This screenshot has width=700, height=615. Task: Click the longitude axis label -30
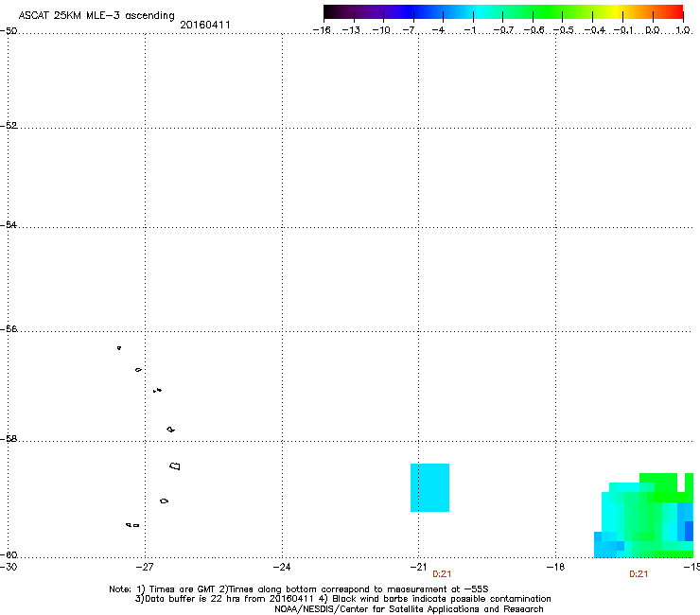pyautogui.click(x=9, y=567)
